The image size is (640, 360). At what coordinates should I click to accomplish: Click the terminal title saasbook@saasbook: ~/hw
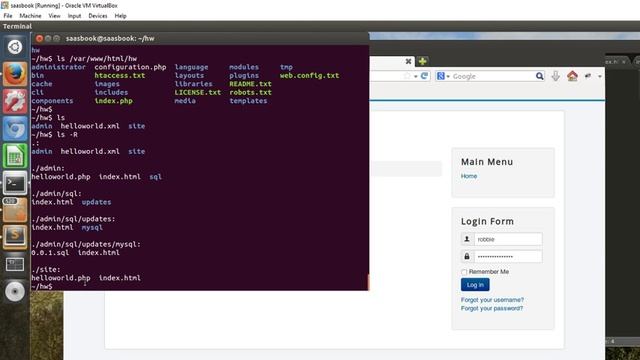coord(110,38)
